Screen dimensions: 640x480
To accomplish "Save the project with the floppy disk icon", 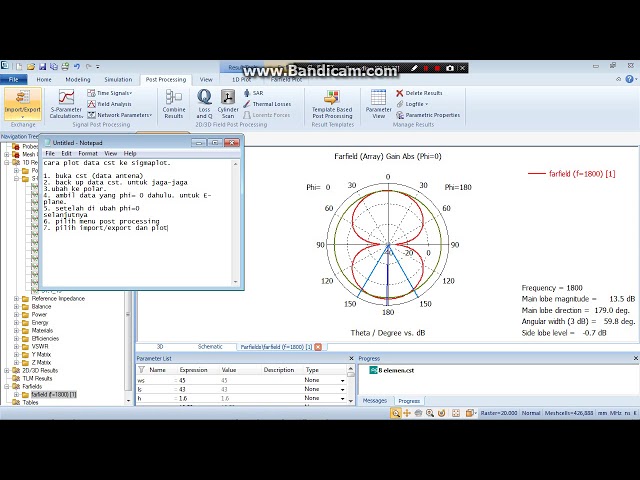I will click(x=42, y=66).
